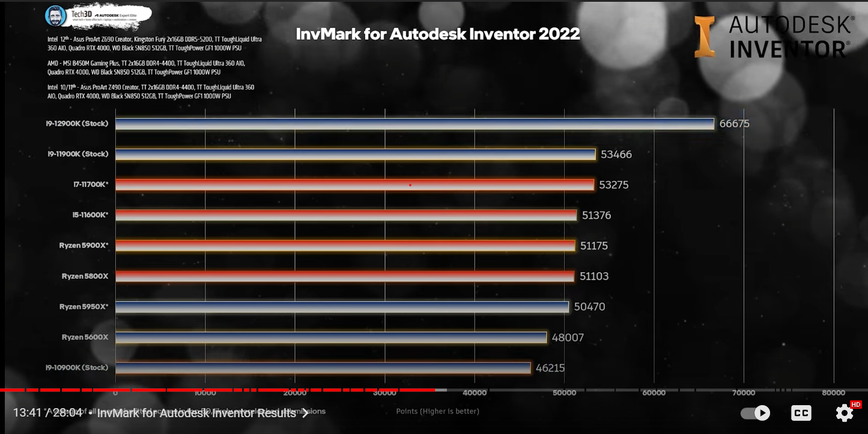868x434 pixels.
Task: Seek using the red video progress bar
Action: coord(434,390)
